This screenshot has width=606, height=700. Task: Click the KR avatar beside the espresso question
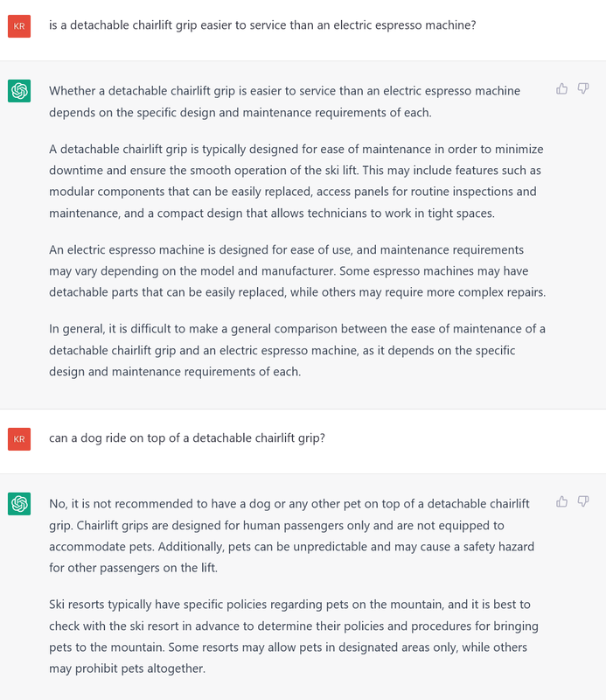pos(19,25)
